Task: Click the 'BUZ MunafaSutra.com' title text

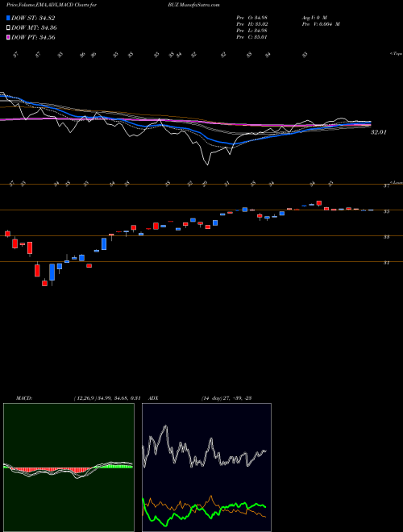Action: pyautogui.click(x=196, y=5)
